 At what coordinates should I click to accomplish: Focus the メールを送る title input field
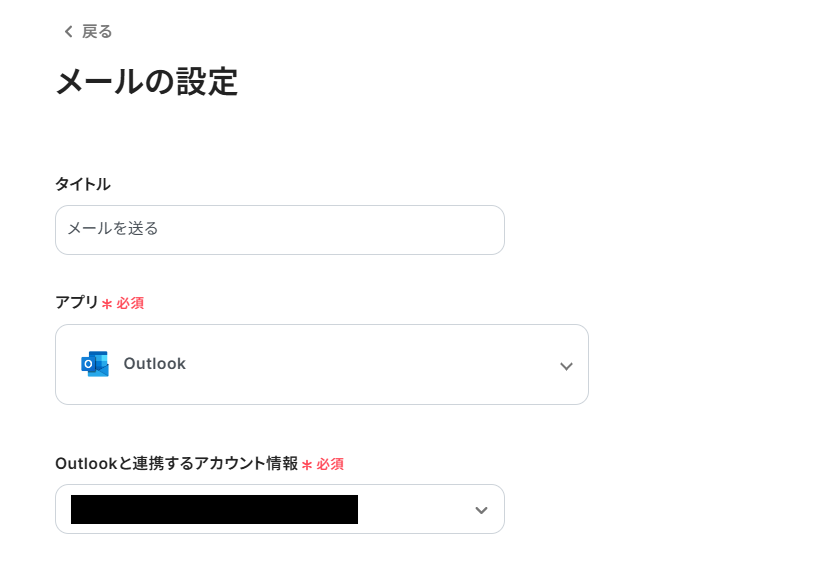(x=279, y=230)
